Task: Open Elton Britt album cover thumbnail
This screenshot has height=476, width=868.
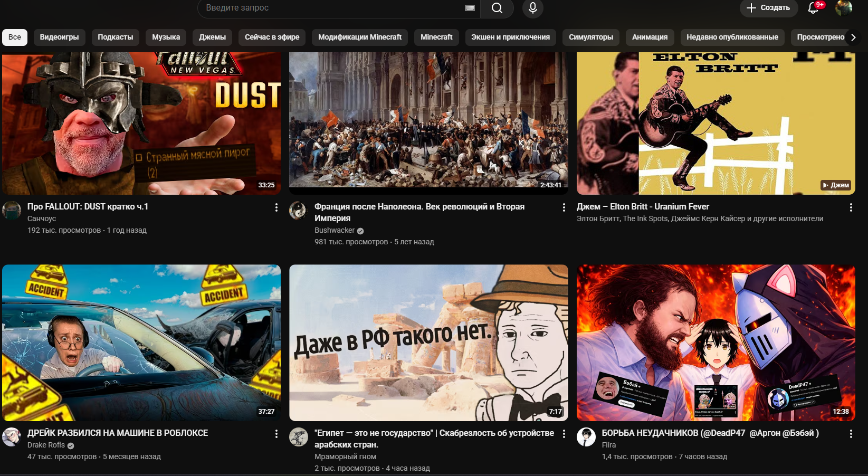Action: point(716,123)
